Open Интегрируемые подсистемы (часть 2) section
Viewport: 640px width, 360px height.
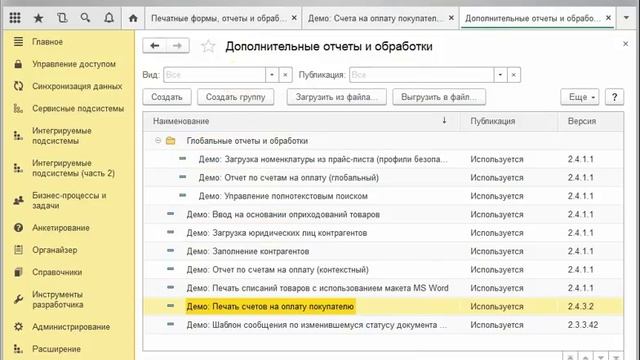click(x=73, y=168)
